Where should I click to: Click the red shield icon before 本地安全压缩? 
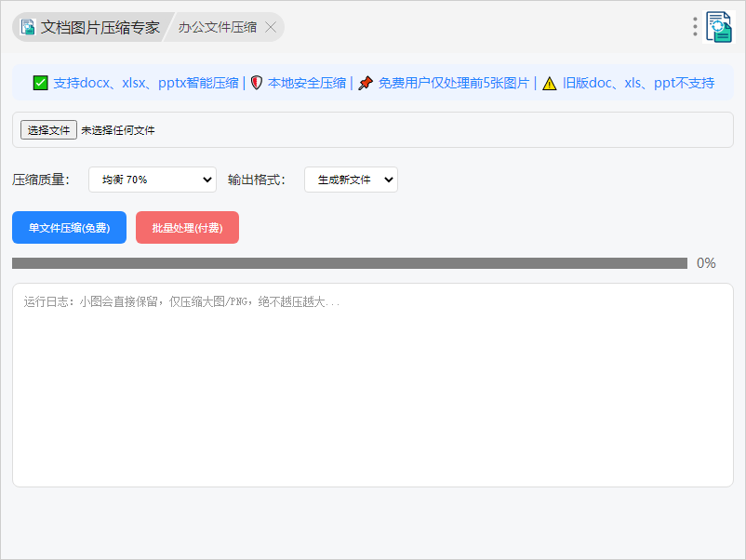pos(257,83)
